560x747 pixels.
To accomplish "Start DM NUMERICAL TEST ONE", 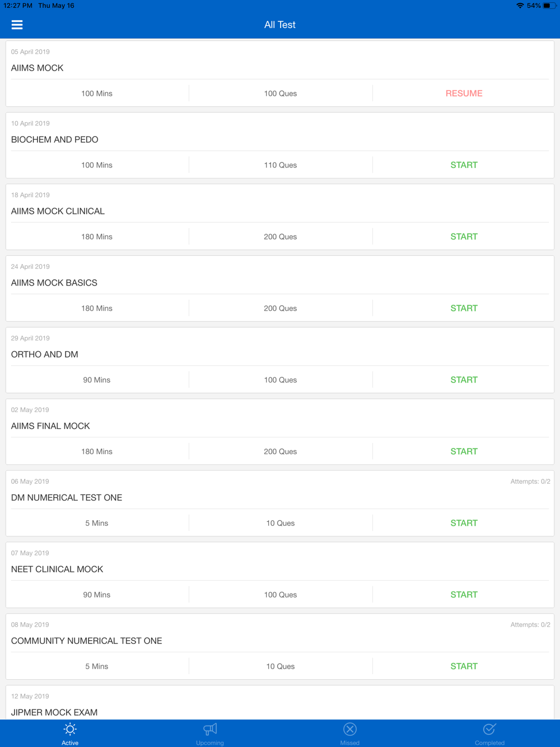I will pyautogui.click(x=464, y=524).
